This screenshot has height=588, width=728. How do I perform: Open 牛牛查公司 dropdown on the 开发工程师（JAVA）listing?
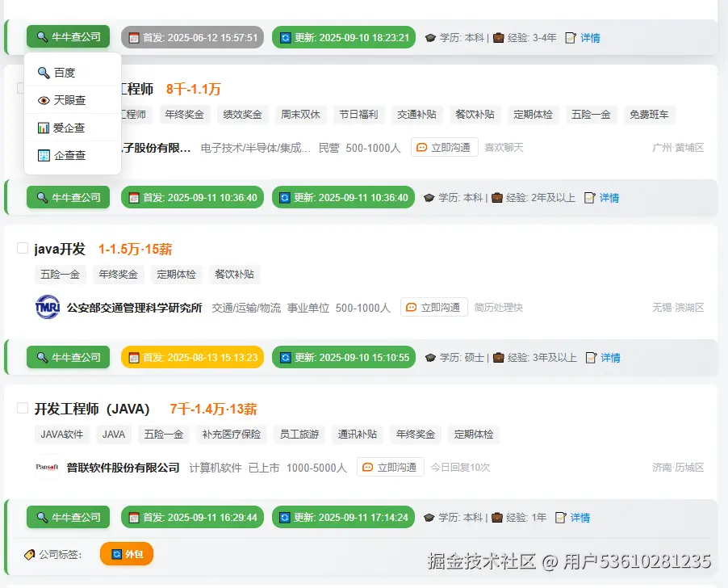click(68, 517)
